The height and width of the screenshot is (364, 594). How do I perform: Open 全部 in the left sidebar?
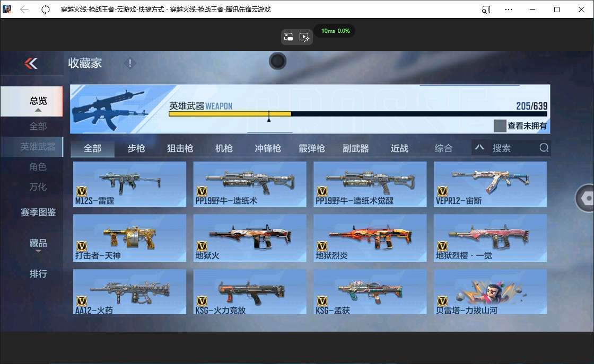38,127
